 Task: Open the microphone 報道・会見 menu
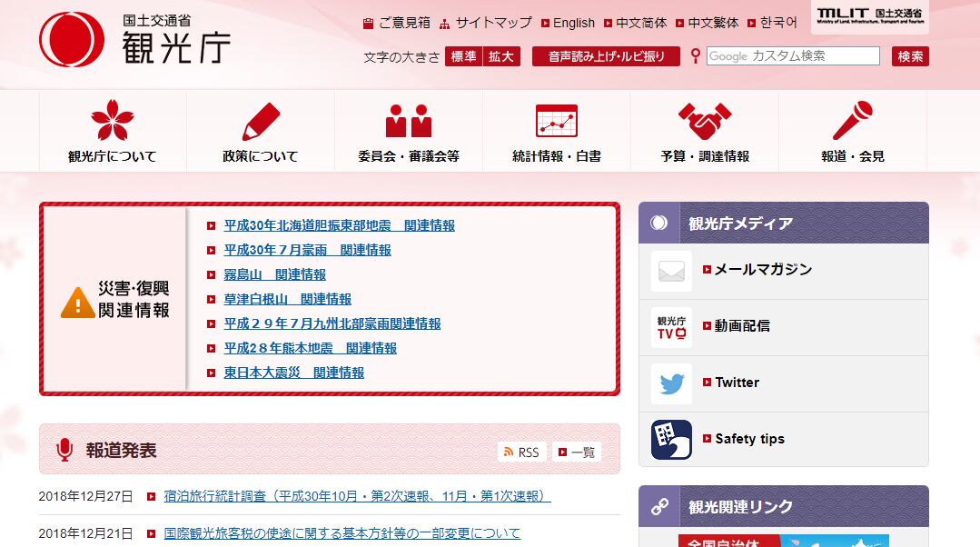853,131
